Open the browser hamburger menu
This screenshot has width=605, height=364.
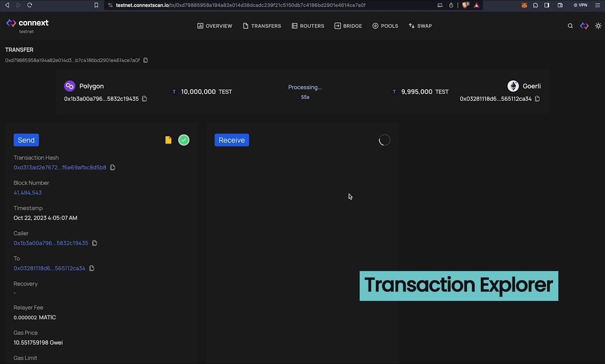(598, 5)
